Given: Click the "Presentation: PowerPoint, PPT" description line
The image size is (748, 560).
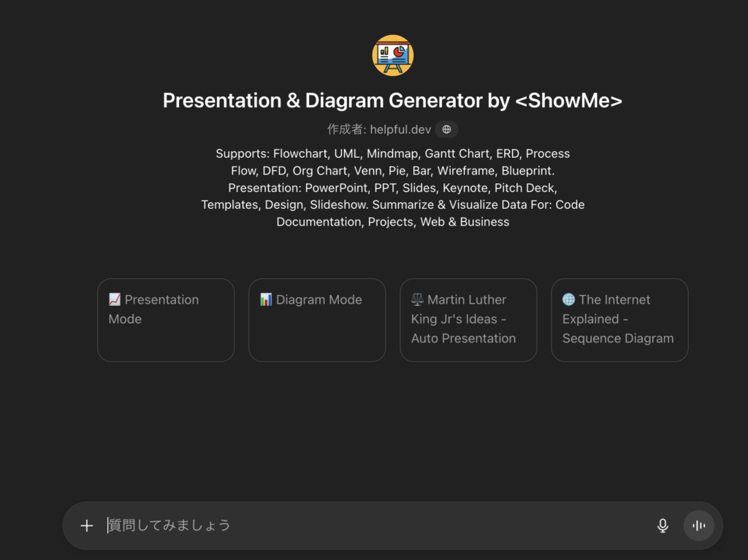Looking at the screenshot, I should [392, 188].
